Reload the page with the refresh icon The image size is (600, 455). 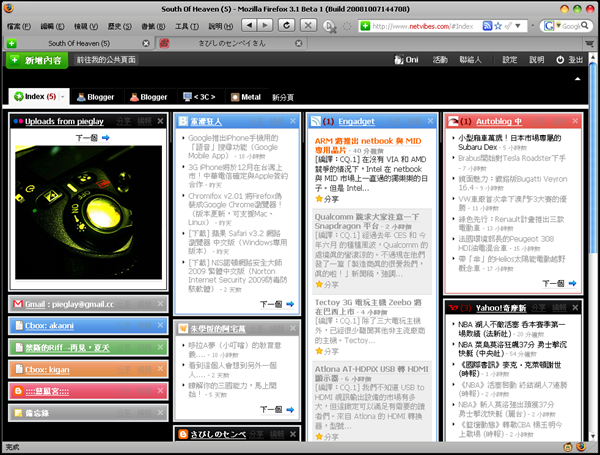[x=286, y=26]
